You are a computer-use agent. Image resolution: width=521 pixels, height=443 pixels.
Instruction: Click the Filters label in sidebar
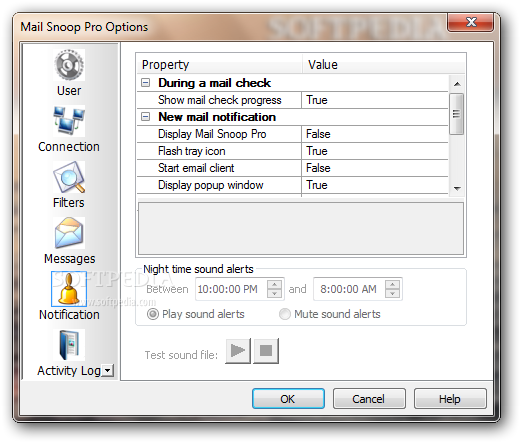(x=69, y=203)
